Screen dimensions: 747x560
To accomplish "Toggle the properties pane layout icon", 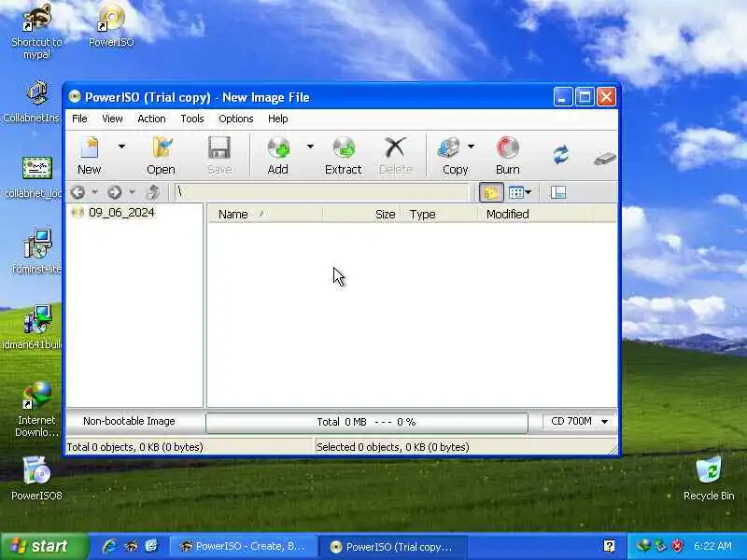I will coord(557,192).
